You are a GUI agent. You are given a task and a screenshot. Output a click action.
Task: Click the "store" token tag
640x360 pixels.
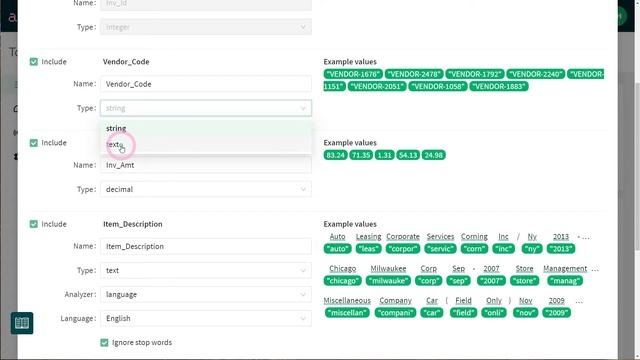524,281
